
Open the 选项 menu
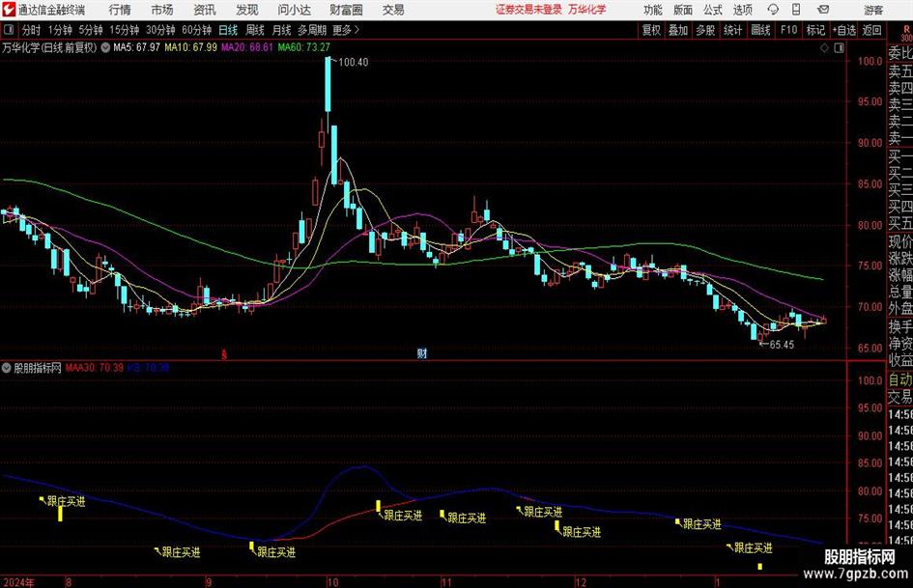tap(743, 10)
